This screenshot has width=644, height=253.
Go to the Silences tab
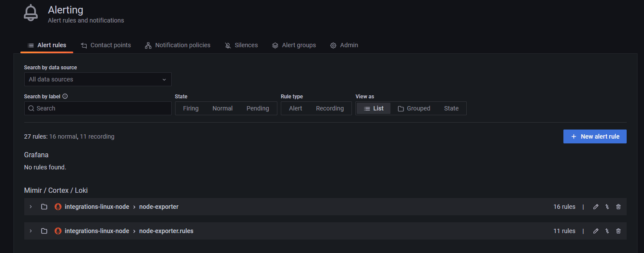tap(241, 45)
